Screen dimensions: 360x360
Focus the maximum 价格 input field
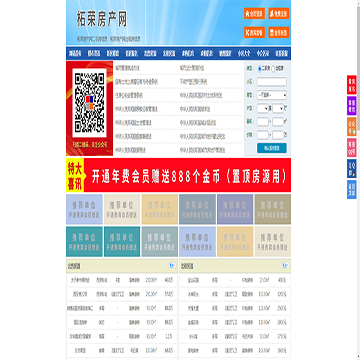coord(278,135)
